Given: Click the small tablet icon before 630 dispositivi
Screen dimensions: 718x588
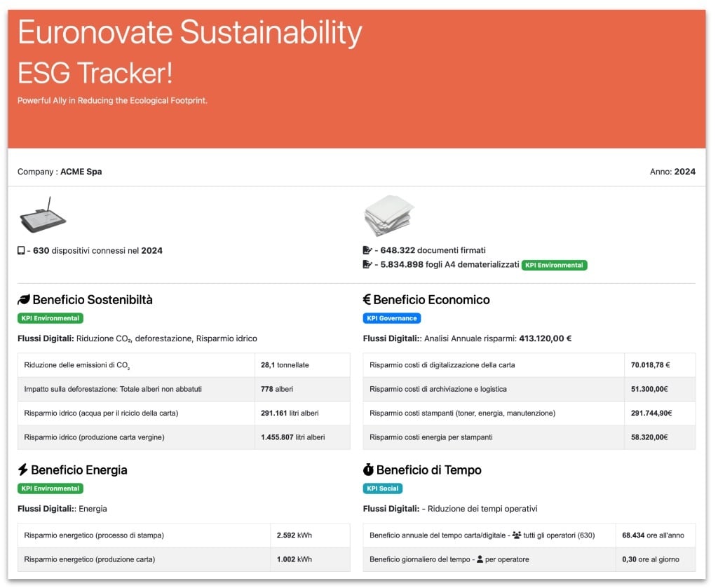Looking at the screenshot, I should point(21,250).
